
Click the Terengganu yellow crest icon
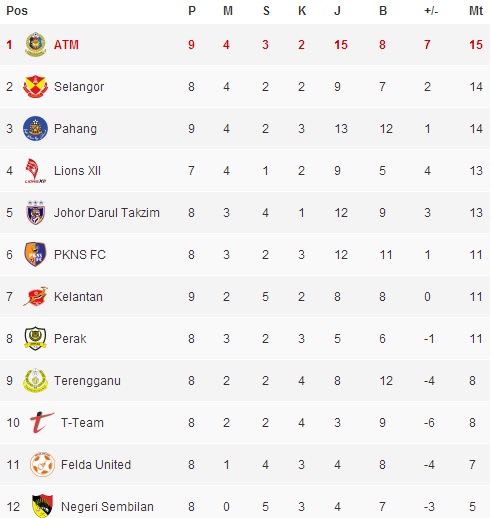click(x=35, y=380)
